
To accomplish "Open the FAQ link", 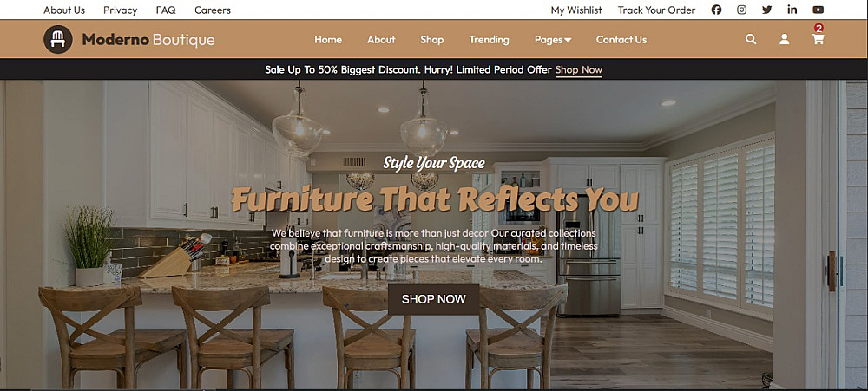I will click(x=166, y=10).
